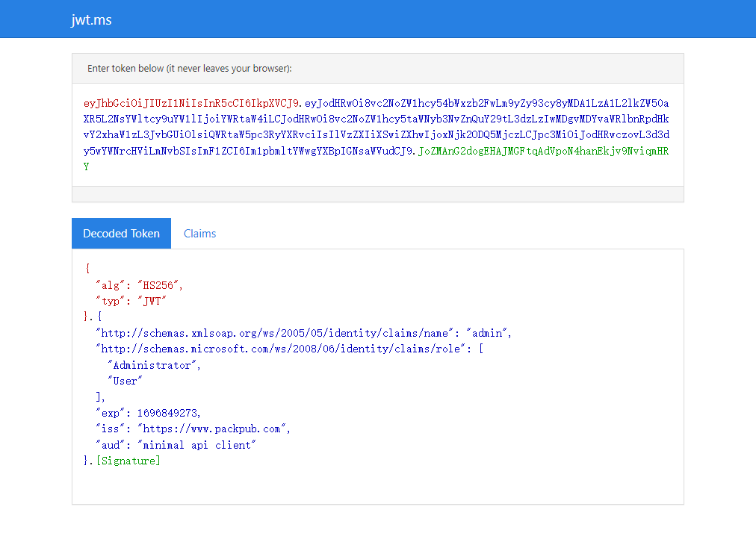
Task: Click the 'Enter token below' label
Action: point(189,69)
